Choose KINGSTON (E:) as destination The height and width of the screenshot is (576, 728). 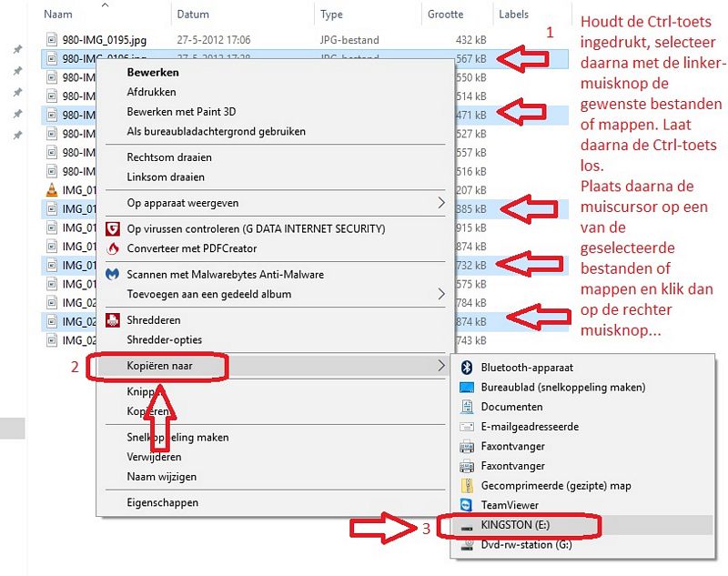click(515, 525)
